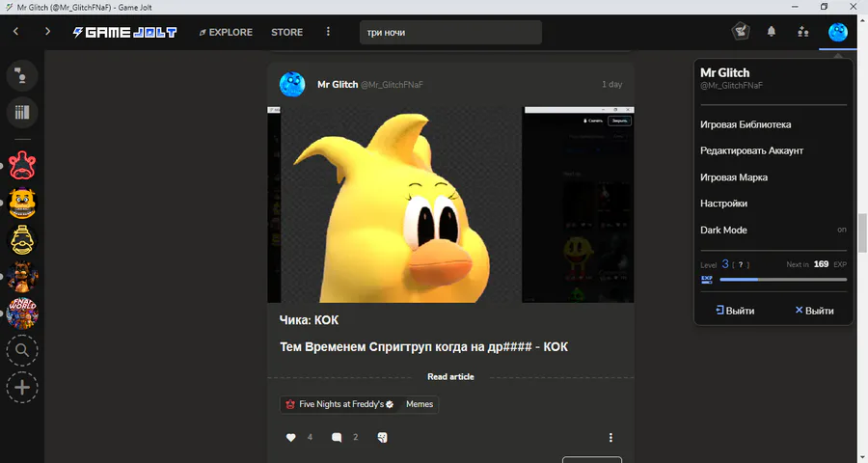Click the profile avatar in the header
868x463 pixels.
click(x=837, y=32)
